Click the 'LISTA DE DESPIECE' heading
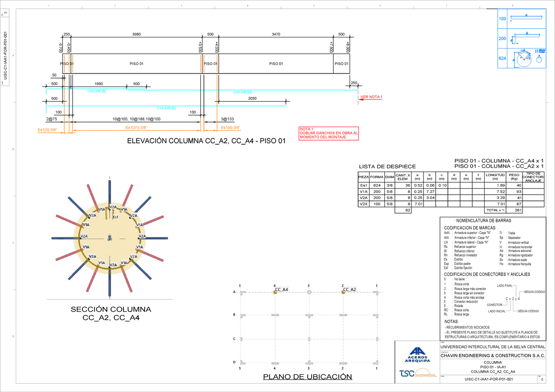 [388, 166]
